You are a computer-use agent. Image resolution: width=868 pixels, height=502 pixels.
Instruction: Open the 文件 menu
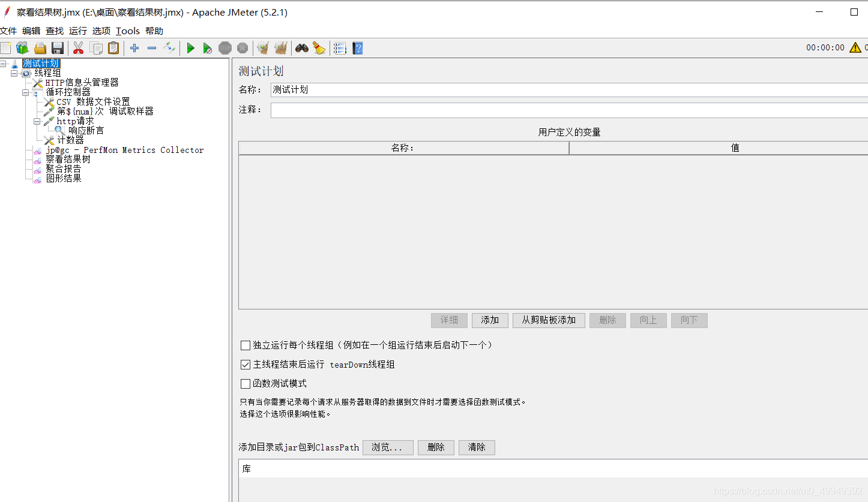point(8,31)
